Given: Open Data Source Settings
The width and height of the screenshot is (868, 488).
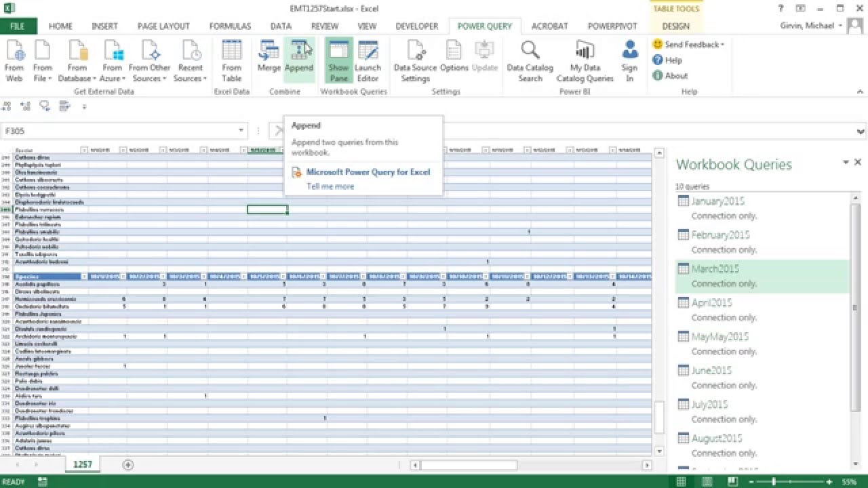Looking at the screenshot, I should click(416, 61).
